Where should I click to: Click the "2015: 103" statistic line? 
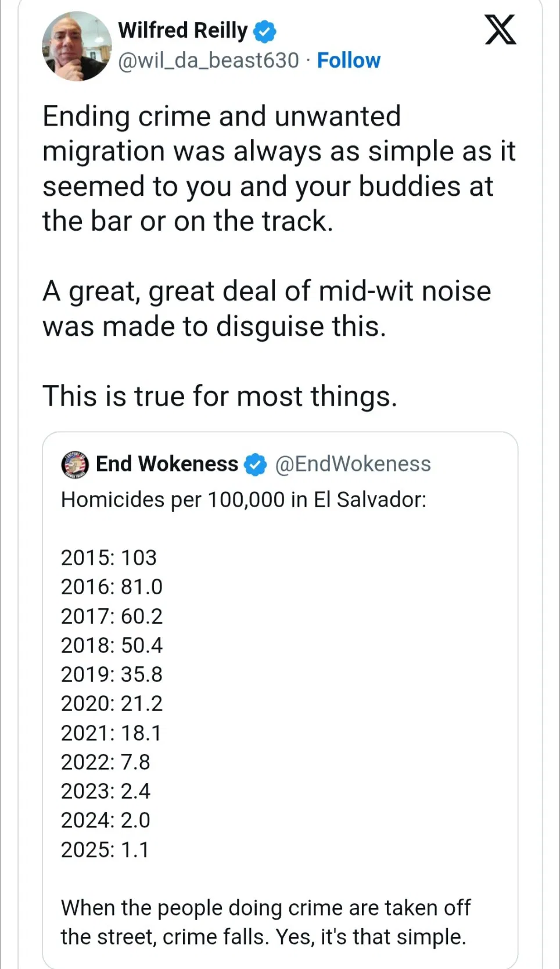[x=109, y=558]
